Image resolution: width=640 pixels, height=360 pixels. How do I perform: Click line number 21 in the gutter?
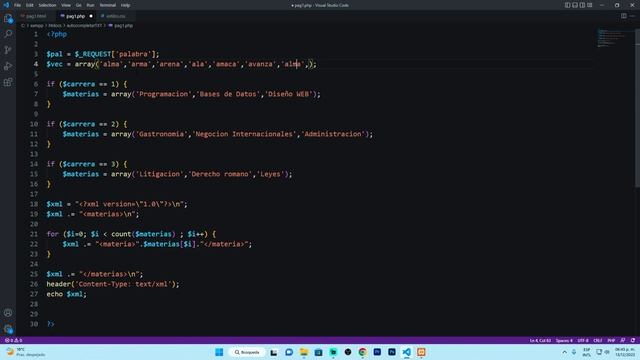click(x=34, y=234)
